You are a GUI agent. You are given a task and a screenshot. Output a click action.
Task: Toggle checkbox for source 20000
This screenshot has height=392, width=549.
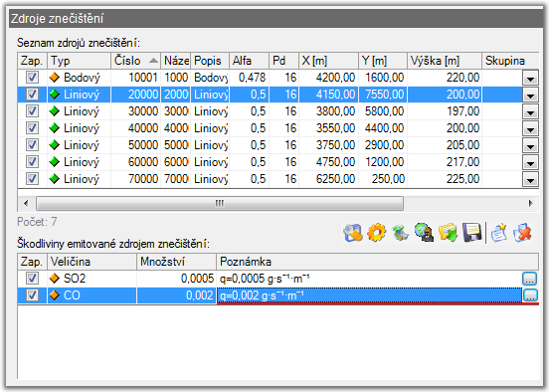(x=32, y=94)
